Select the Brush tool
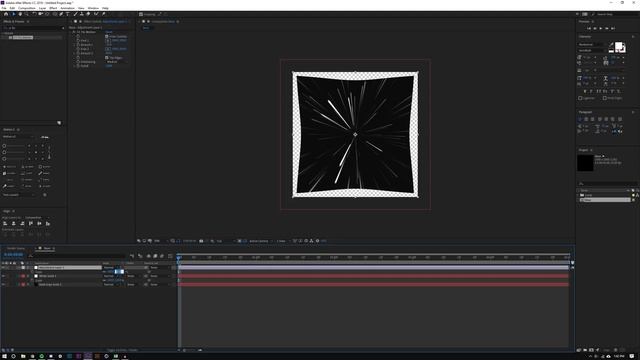Viewport: 640px width, 360px height. (x=75, y=14)
